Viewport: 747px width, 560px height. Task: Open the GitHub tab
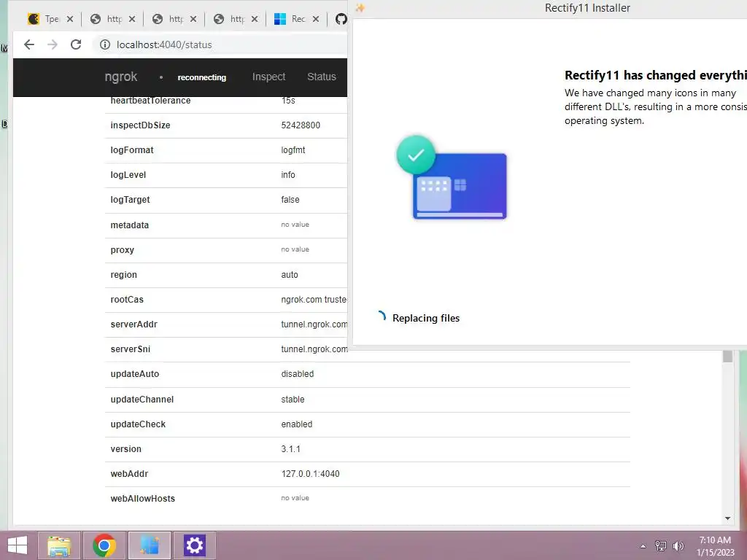[341, 19]
